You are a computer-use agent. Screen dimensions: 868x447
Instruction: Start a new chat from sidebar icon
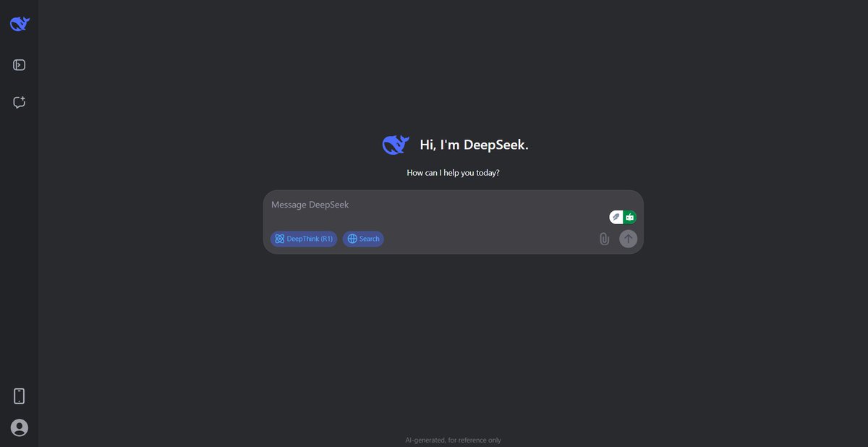[20, 102]
